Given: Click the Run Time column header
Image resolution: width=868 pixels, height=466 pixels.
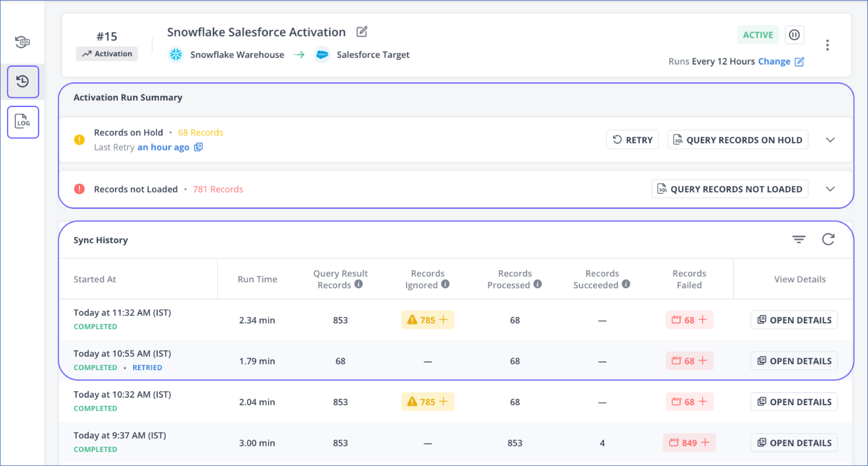Looking at the screenshot, I should pyautogui.click(x=257, y=279).
